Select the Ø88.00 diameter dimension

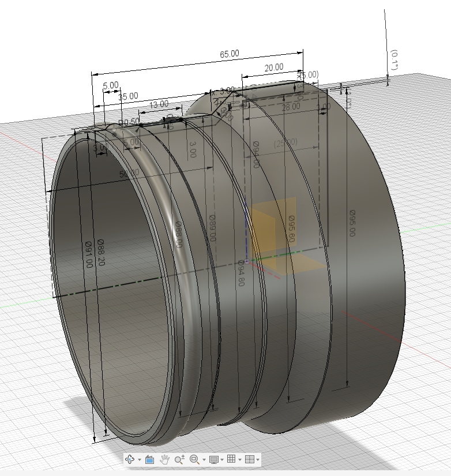pyautogui.click(x=179, y=234)
